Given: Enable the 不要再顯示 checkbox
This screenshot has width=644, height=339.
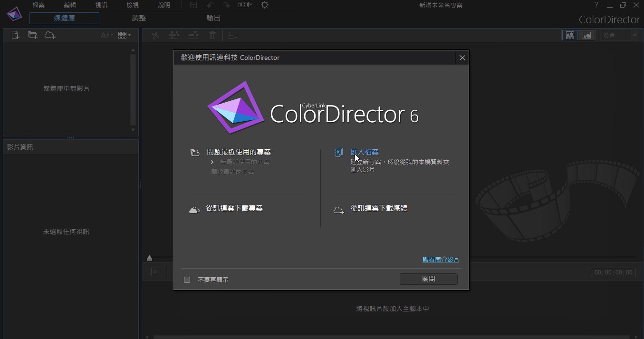Looking at the screenshot, I should 187,280.
